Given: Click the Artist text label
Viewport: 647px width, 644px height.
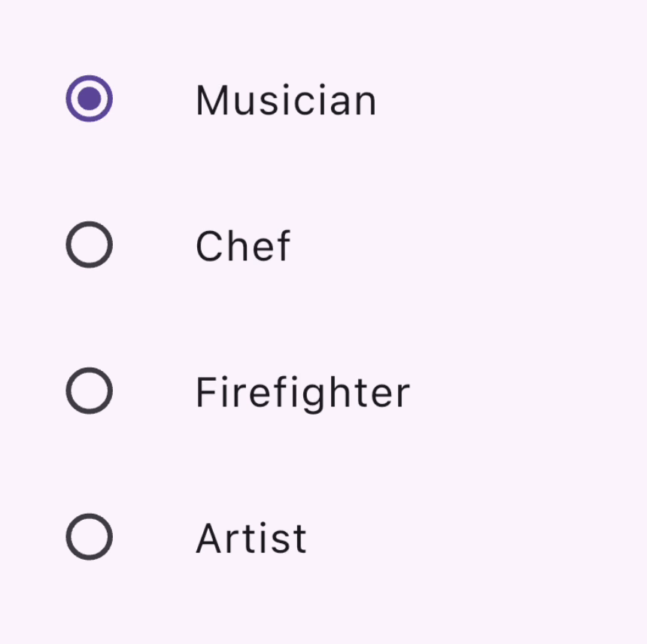Looking at the screenshot, I should coord(251,536).
